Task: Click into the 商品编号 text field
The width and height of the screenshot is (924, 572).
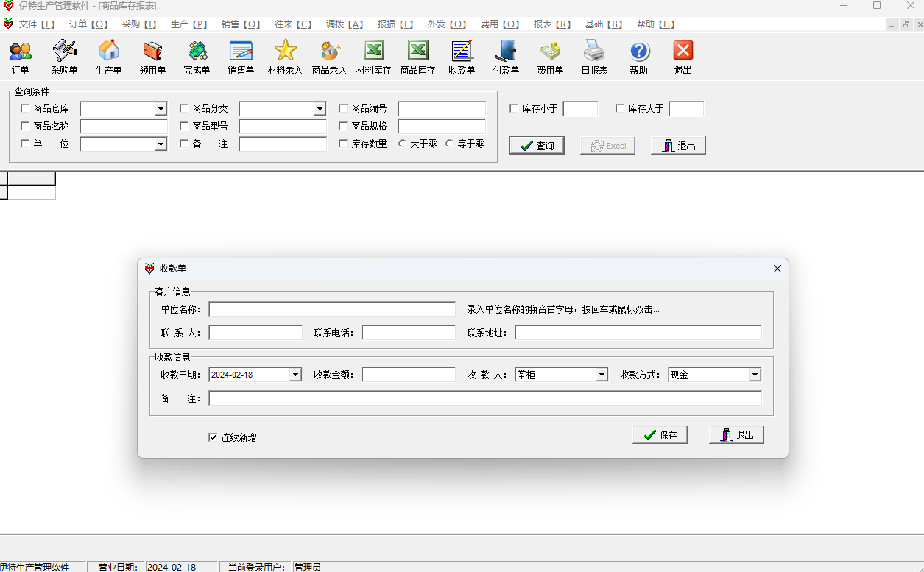Action: pos(442,109)
